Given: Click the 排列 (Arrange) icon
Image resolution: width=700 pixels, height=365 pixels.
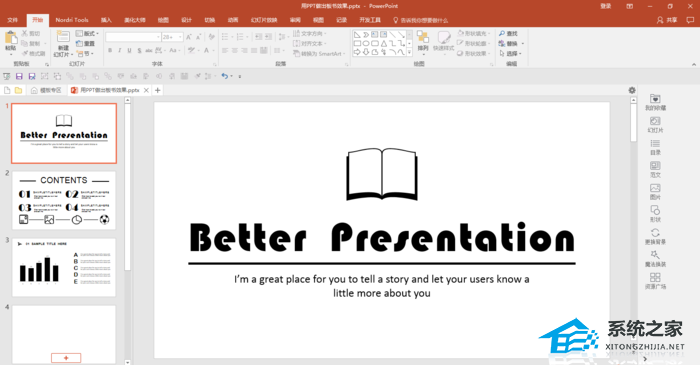Looking at the screenshot, I should 422,41.
